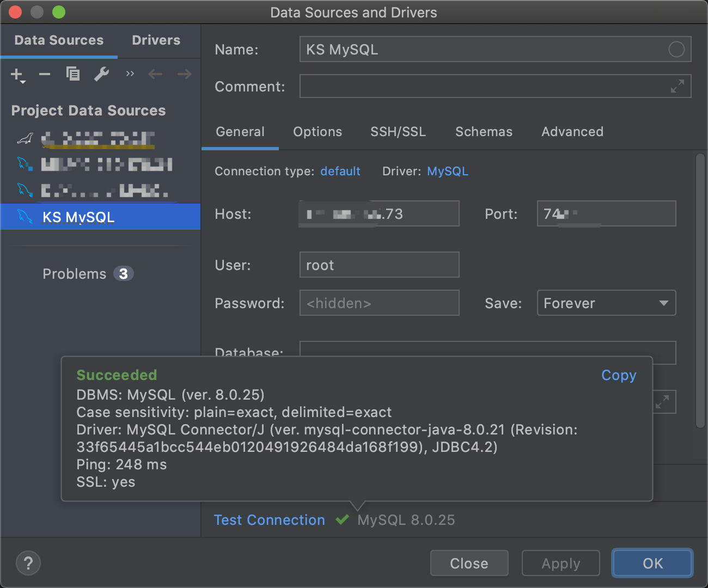Focus the Name input field

tap(496, 50)
